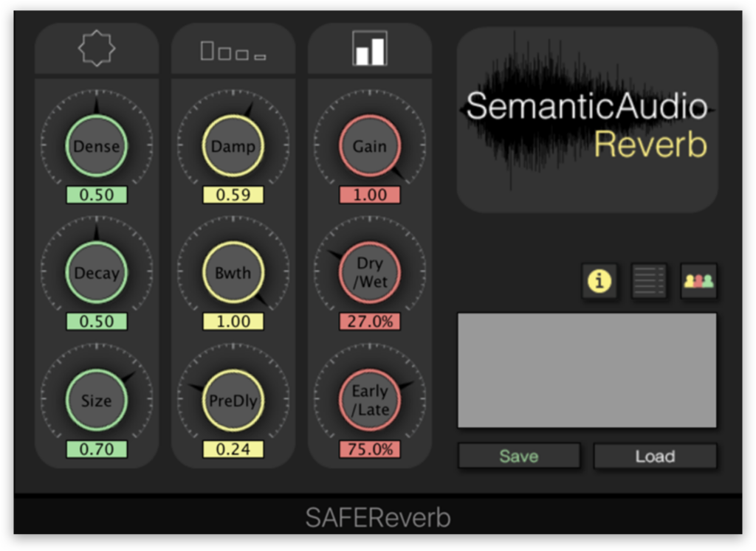The height and width of the screenshot is (551, 756).
Task: Adjust the Gain knob
Action: point(369,146)
